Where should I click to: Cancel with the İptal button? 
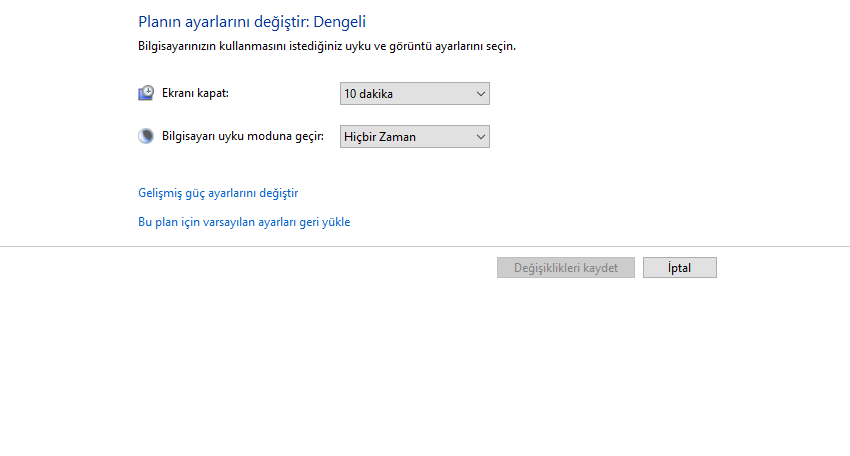pyautogui.click(x=679, y=268)
